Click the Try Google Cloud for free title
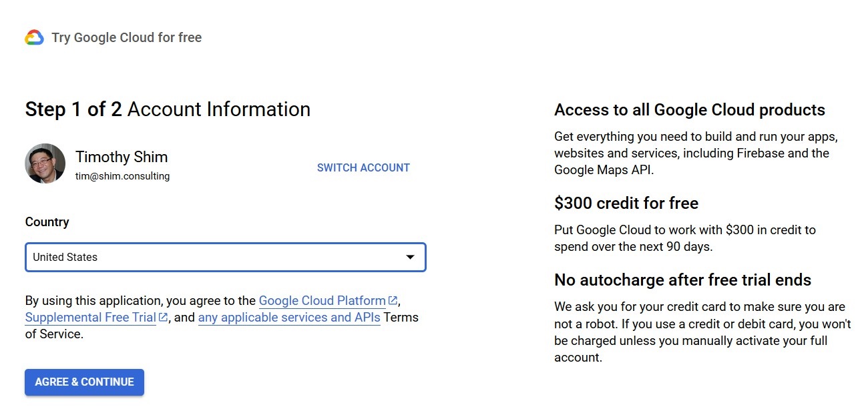The width and height of the screenshot is (868, 413). coord(126,38)
